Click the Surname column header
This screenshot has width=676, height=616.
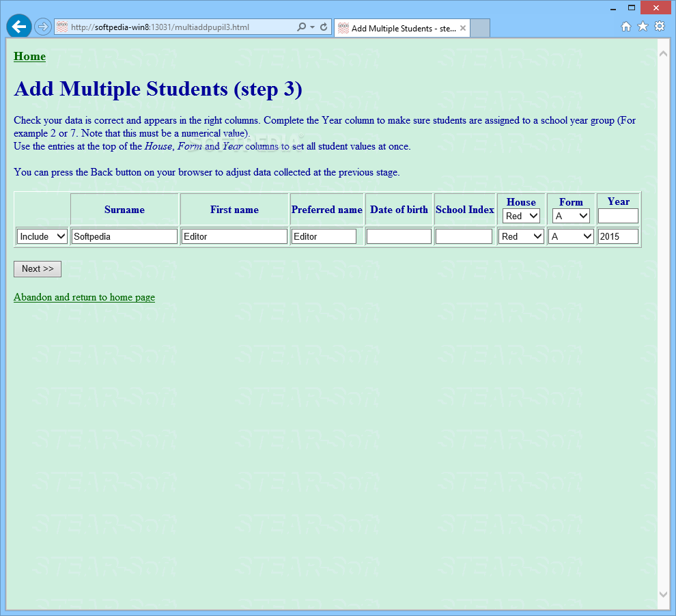(124, 210)
